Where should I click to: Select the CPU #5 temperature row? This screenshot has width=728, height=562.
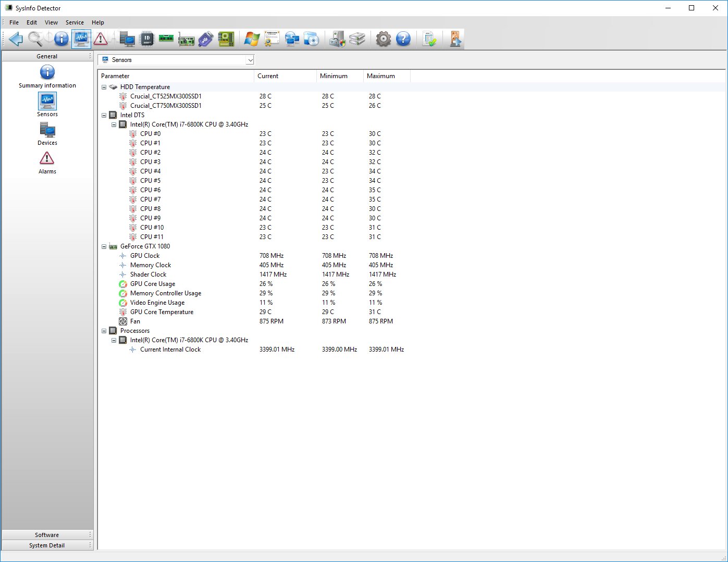[x=412, y=181]
